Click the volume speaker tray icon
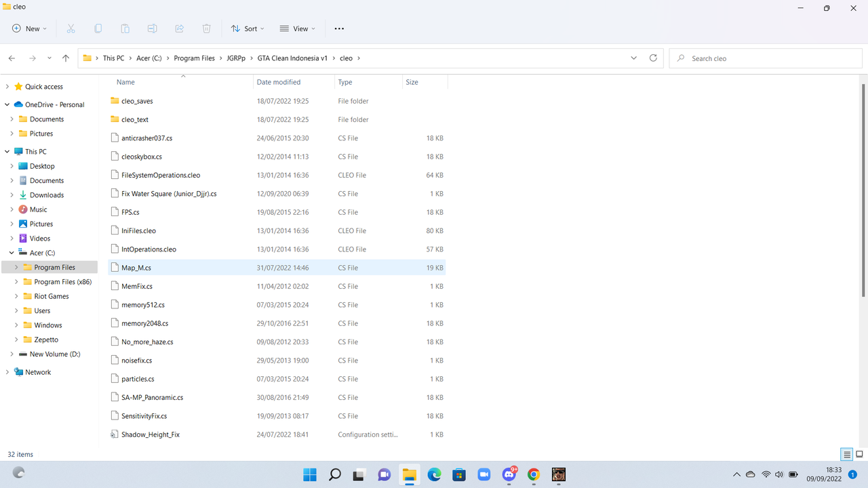Viewport: 868px width, 488px height. [778, 474]
